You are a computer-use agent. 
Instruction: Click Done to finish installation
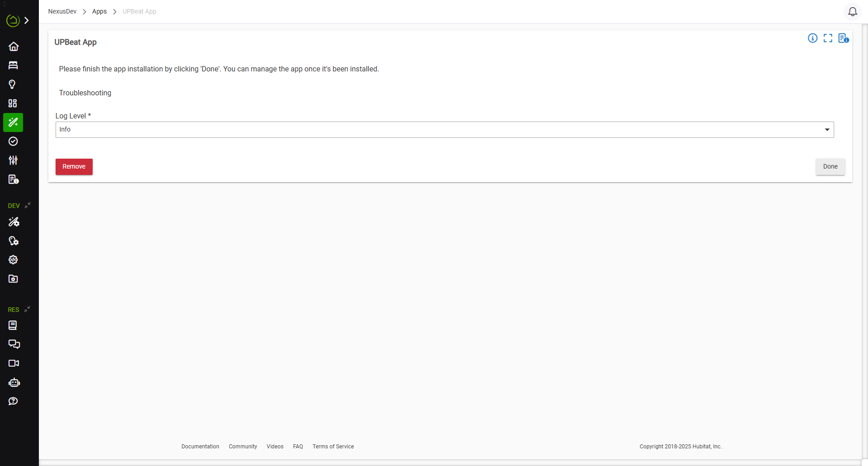click(x=830, y=167)
